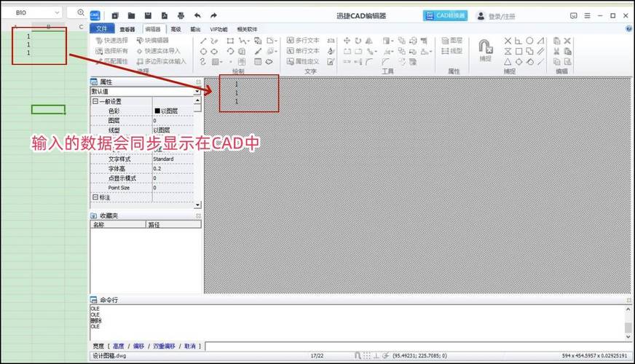This screenshot has height=364, width=635.
Task: Click the 单行文本 single-line text button
Action: coord(303,51)
